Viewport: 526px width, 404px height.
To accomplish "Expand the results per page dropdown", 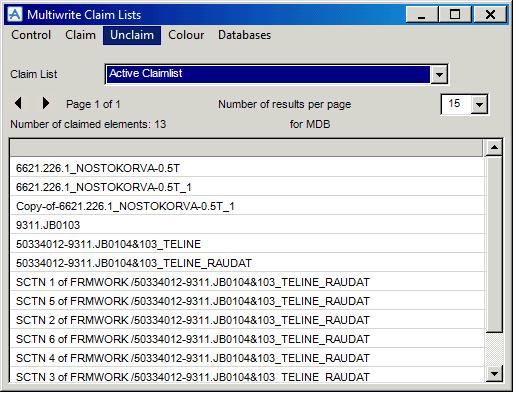I will (479, 104).
